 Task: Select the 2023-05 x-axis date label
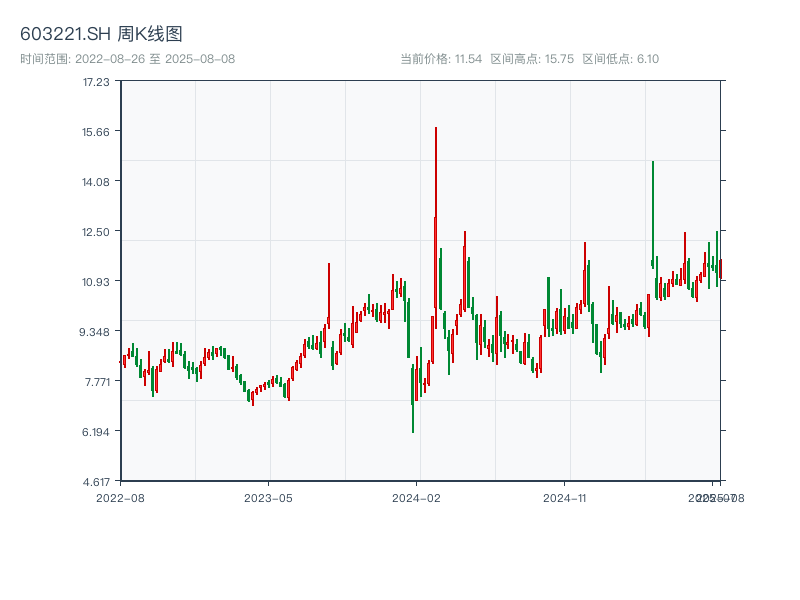point(269,497)
